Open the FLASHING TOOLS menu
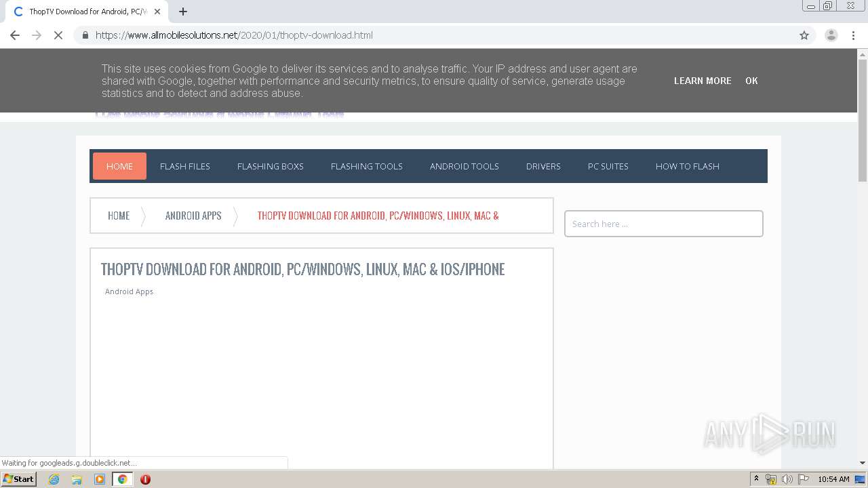 [x=367, y=166]
